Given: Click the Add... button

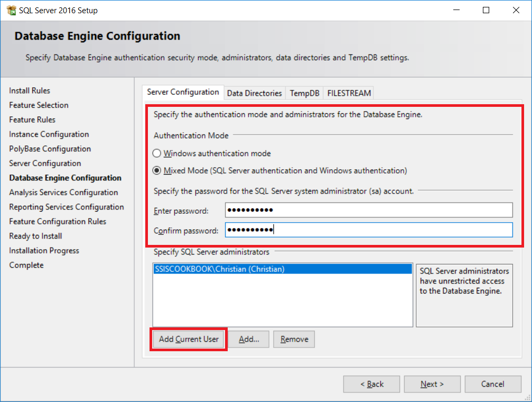Looking at the screenshot, I should click(249, 339).
